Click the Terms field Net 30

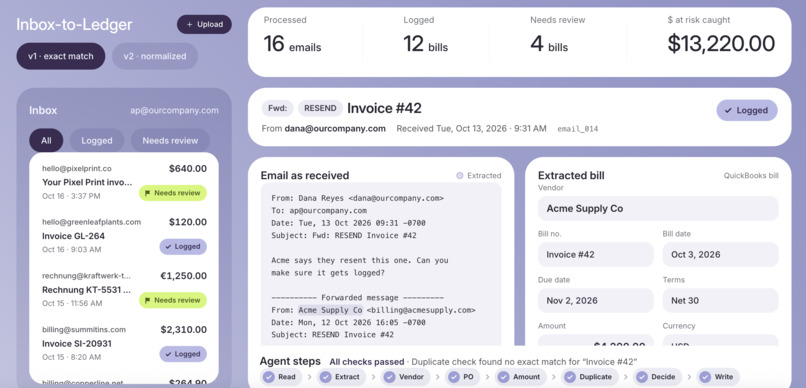(721, 301)
